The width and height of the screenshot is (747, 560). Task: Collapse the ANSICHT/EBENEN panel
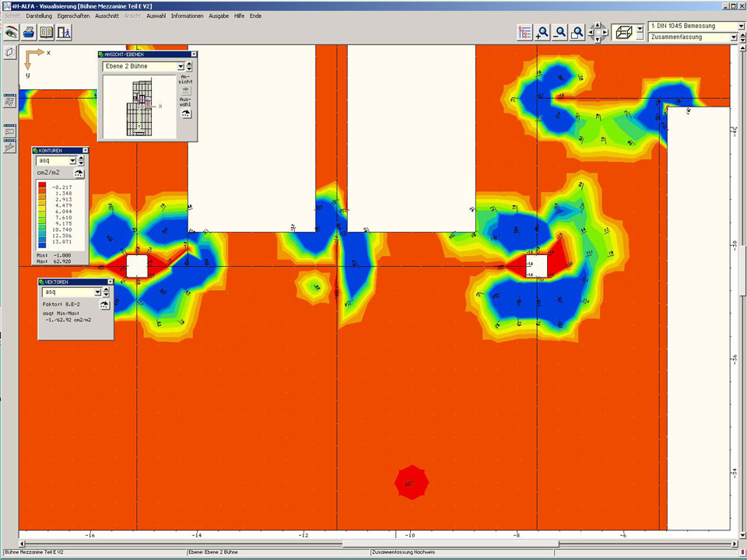point(194,54)
